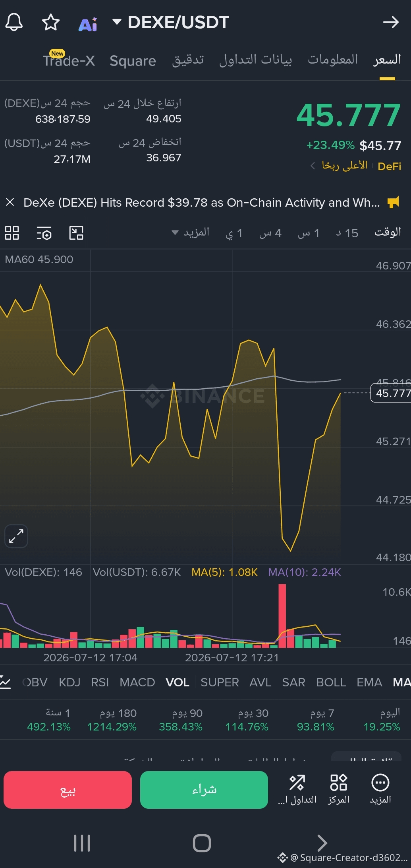Tap the 24h high value 49.405
Image resolution: width=411 pixels, height=868 pixels.
[164, 119]
